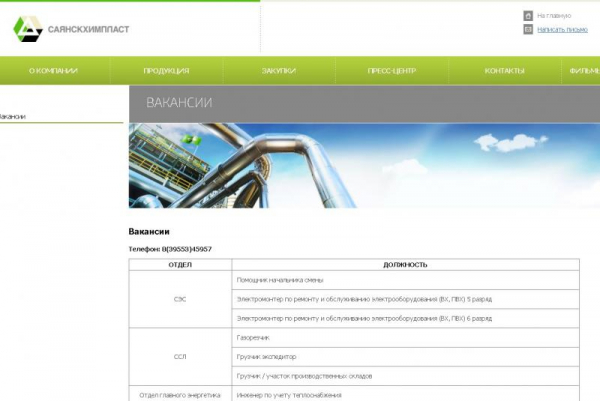Click the Инженер по учету теплоснабжения row
This screenshot has height=401, width=600.
(x=288, y=395)
